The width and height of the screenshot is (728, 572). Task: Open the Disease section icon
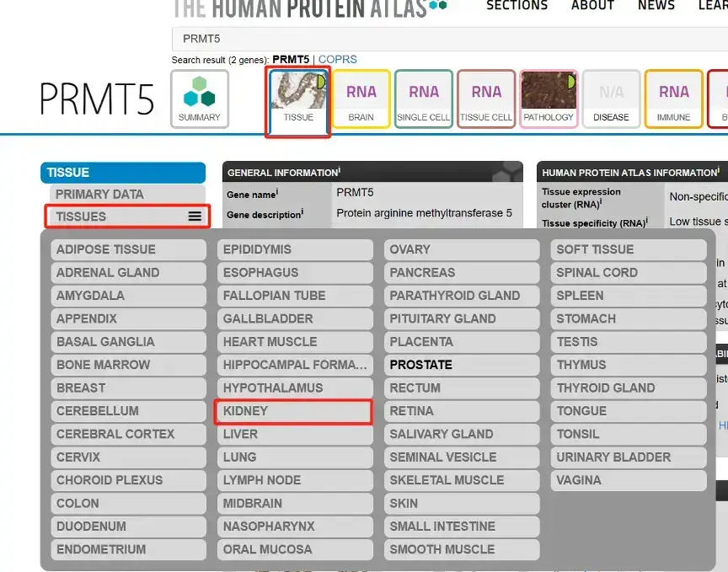tap(611, 99)
